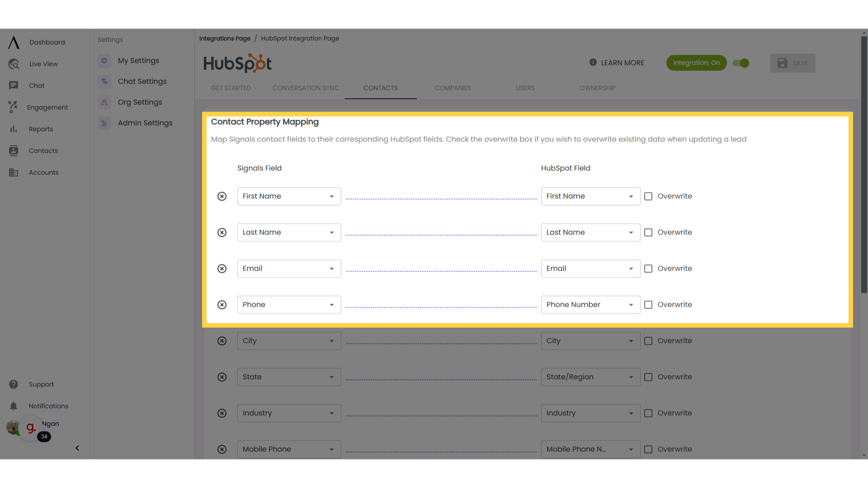The height and width of the screenshot is (488, 868).
Task: Expand the State HubSpot Field dropdown
Action: [x=631, y=376]
